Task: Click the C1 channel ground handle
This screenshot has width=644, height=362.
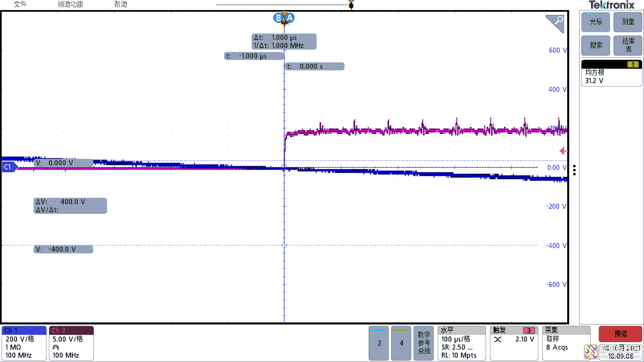Action: coord(9,167)
